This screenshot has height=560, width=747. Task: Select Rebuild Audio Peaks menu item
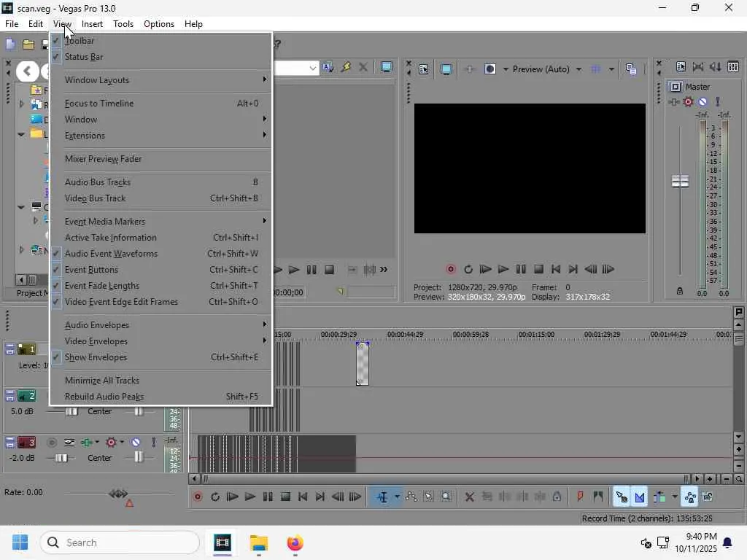pyautogui.click(x=161, y=397)
